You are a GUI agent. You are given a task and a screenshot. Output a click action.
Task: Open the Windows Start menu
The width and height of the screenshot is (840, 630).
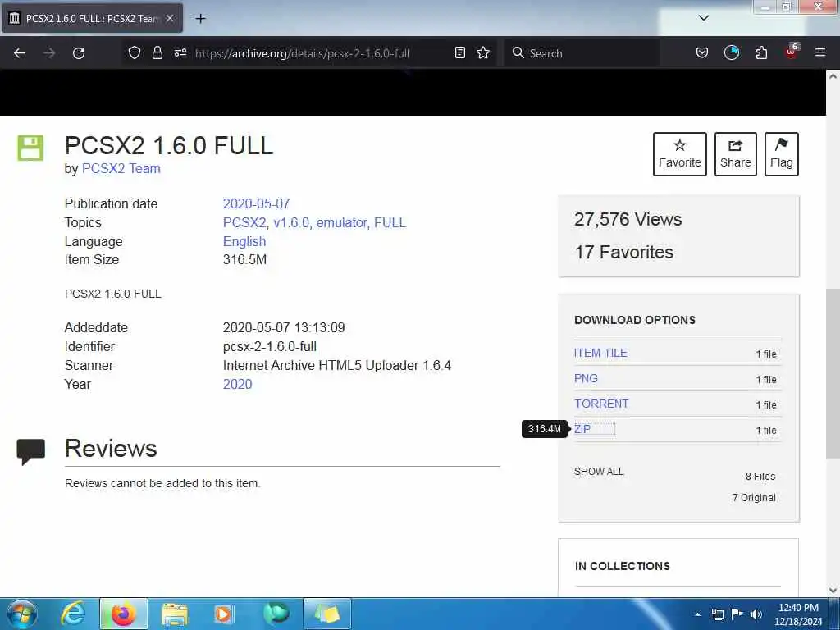(x=22, y=614)
